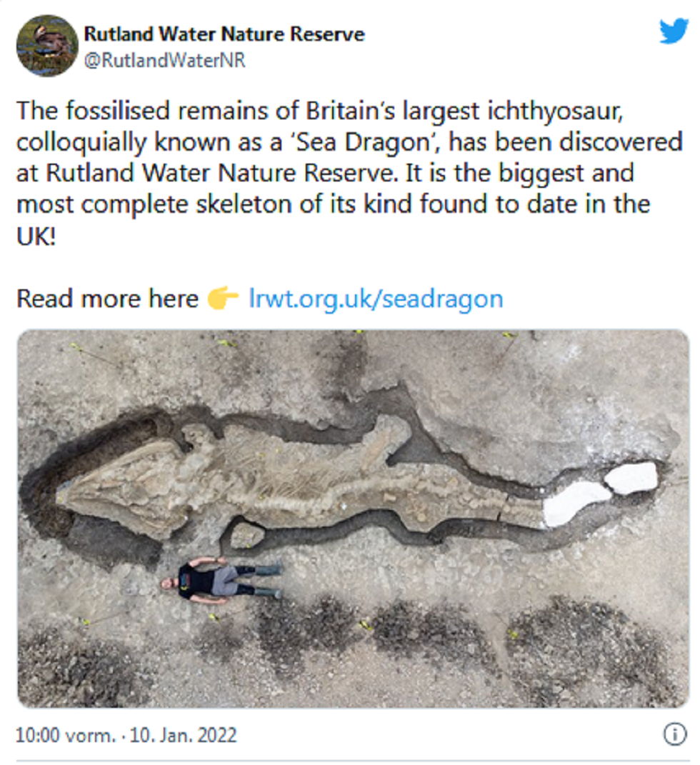
Task: Click the words 'Sea Dragon' in the tweet
Action: pos(364,142)
